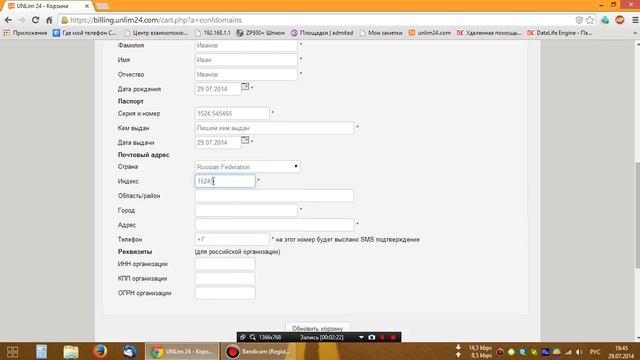This screenshot has height=360, width=640.
Task: Pause the Bandicam recording
Action: click(x=382, y=338)
